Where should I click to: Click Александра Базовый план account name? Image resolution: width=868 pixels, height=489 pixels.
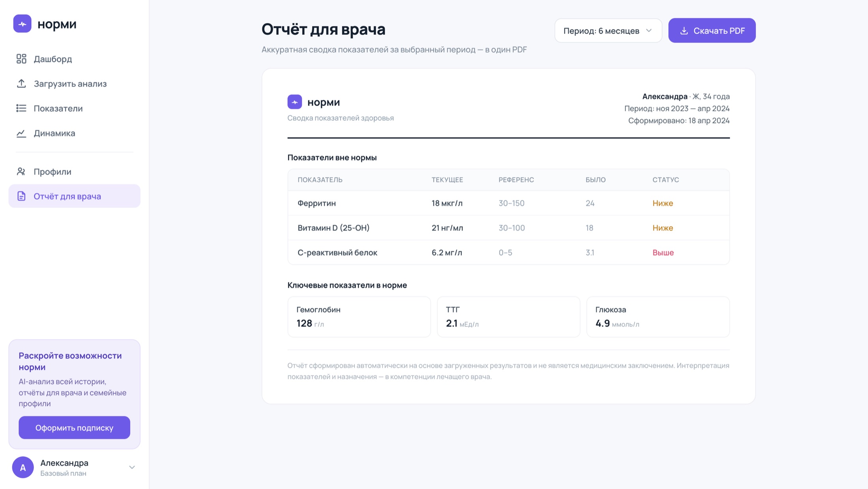click(64, 467)
